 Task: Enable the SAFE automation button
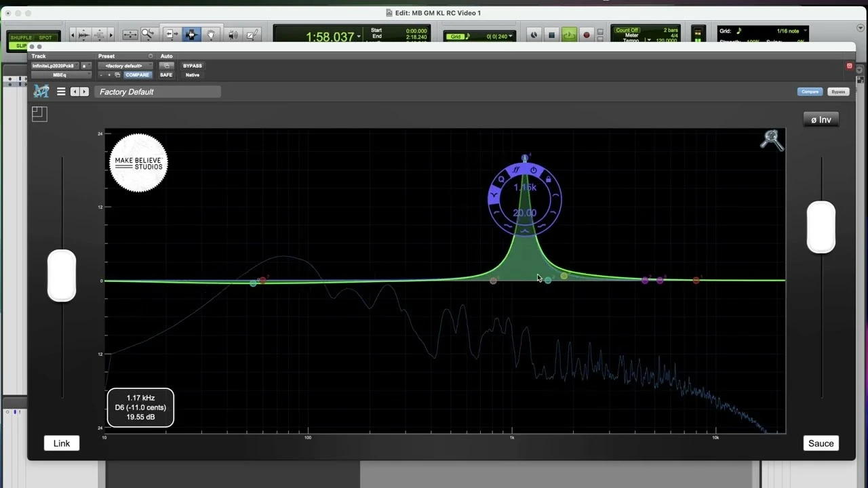(166, 75)
